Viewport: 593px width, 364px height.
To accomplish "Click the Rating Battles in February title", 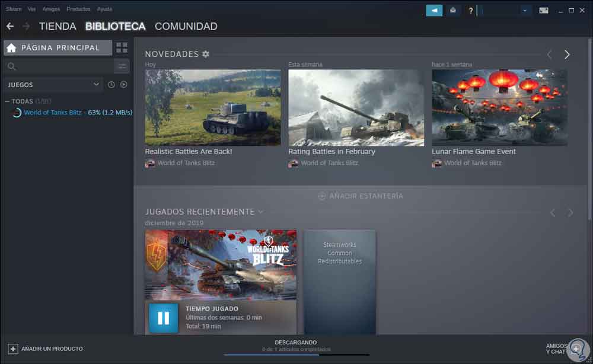I will (x=331, y=152).
